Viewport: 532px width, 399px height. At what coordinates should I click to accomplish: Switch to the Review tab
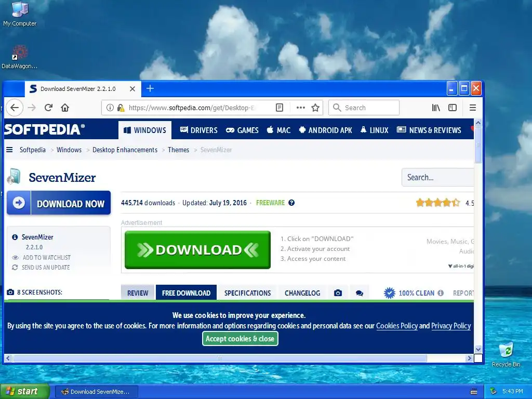click(x=138, y=293)
